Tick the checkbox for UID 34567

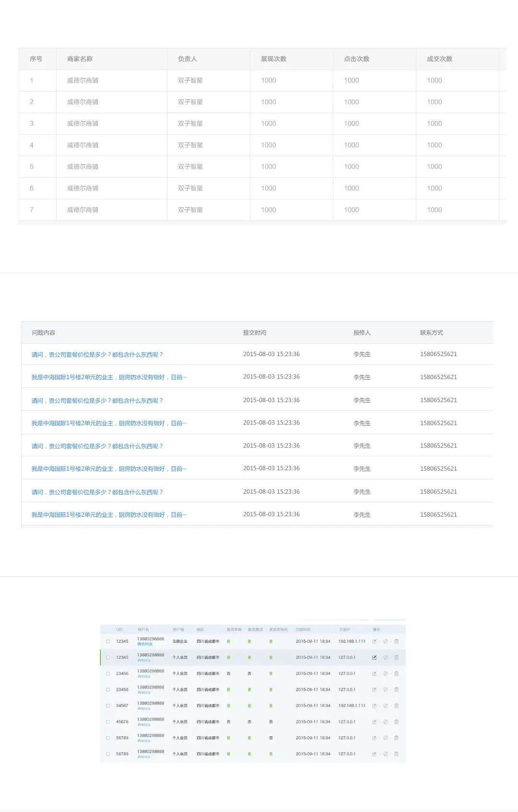point(108,706)
